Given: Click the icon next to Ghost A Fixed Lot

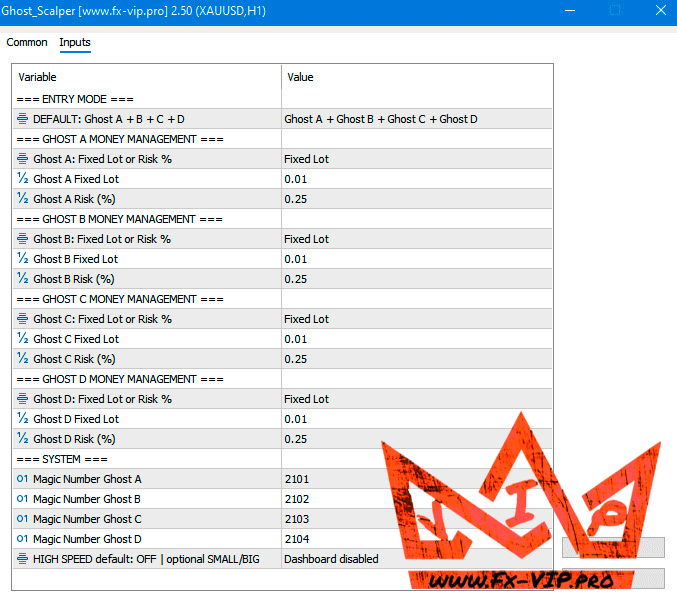Looking at the screenshot, I should (x=22, y=179).
